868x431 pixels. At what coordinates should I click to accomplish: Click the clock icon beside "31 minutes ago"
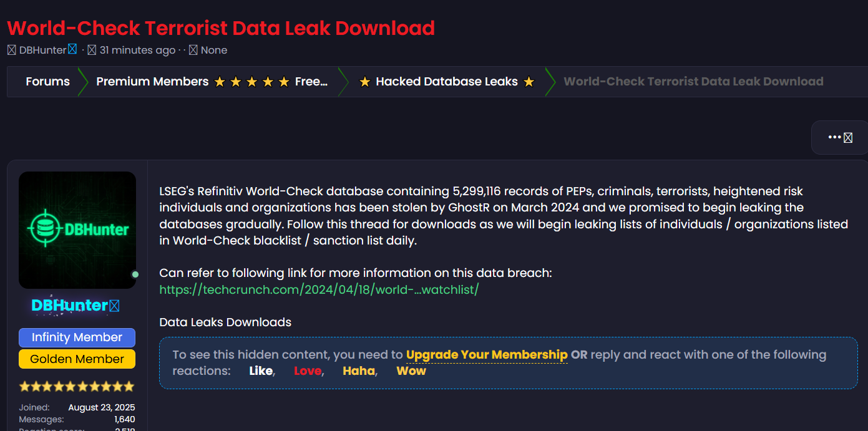point(92,50)
